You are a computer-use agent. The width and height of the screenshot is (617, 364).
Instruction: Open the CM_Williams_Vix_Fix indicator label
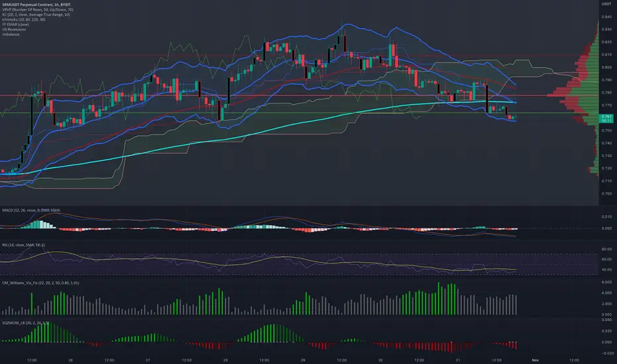pyautogui.click(x=40, y=283)
